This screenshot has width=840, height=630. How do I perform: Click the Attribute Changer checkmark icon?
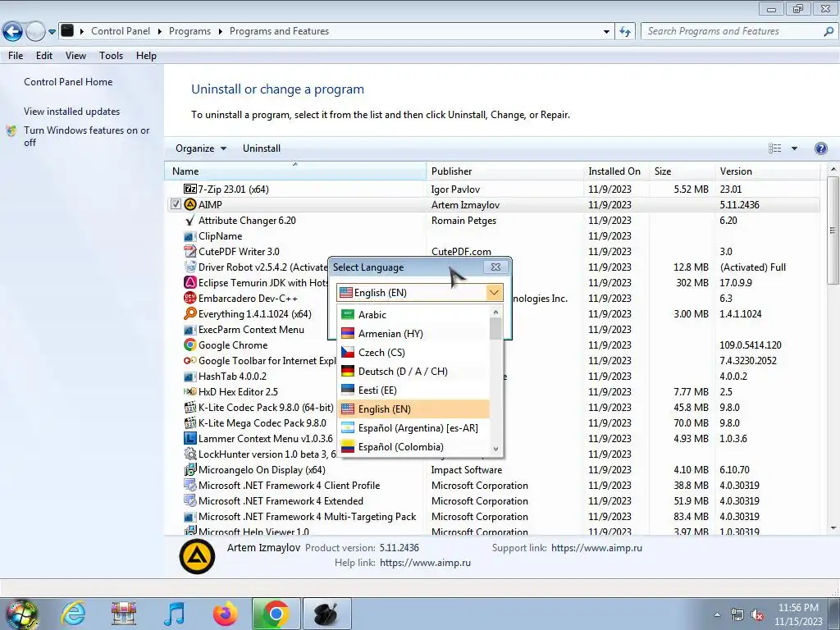pyautogui.click(x=190, y=220)
